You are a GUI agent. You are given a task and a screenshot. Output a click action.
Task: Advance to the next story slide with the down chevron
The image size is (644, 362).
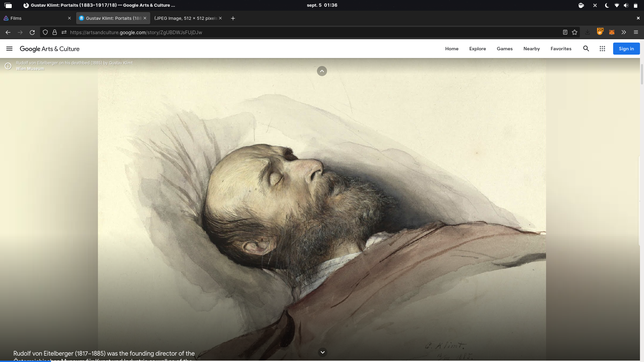(x=322, y=352)
